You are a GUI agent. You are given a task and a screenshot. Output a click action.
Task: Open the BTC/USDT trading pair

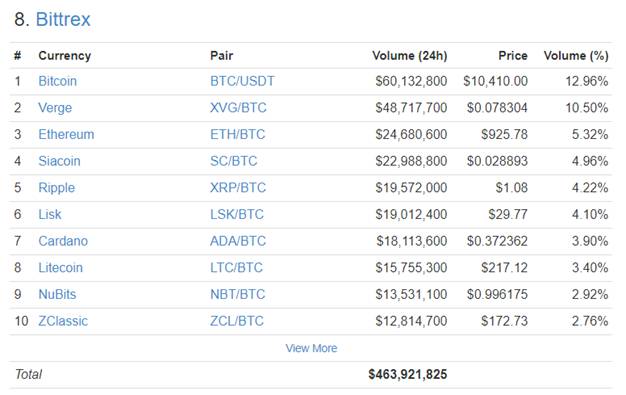(242, 81)
